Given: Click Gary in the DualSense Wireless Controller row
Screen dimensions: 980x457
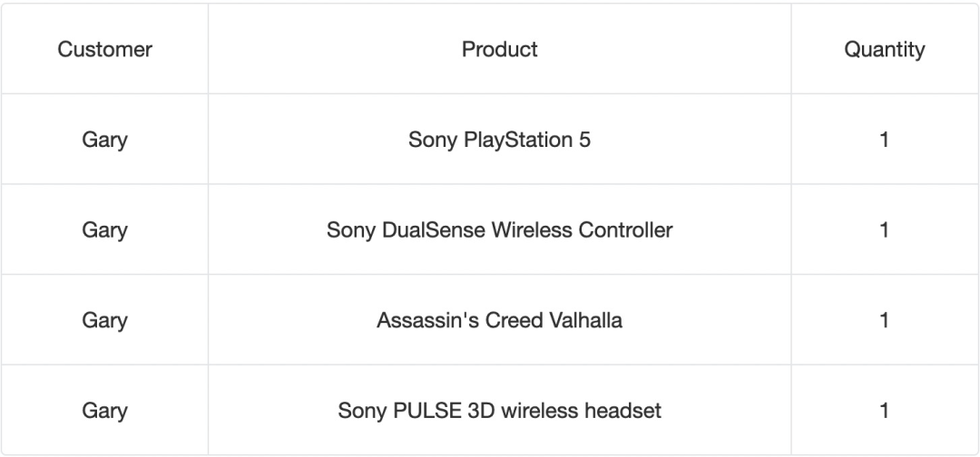Looking at the screenshot, I should click(x=104, y=230).
